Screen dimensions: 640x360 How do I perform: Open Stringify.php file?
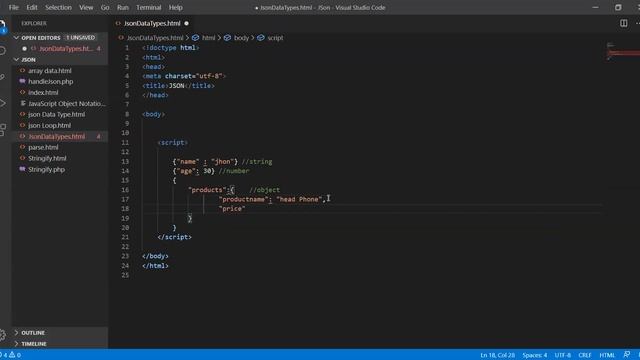46,169
